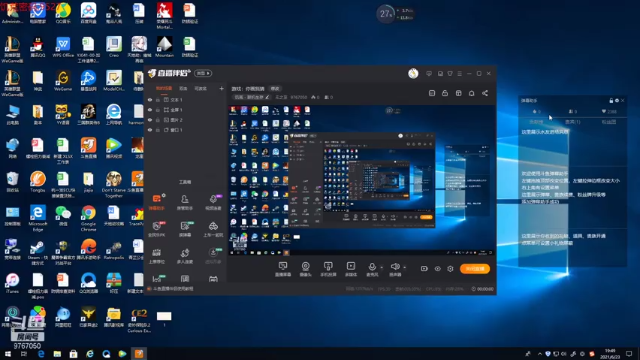Image resolution: width=640 pixels, height=360 pixels.
Task: Click the record video icon near start button
Action: tap(424, 269)
